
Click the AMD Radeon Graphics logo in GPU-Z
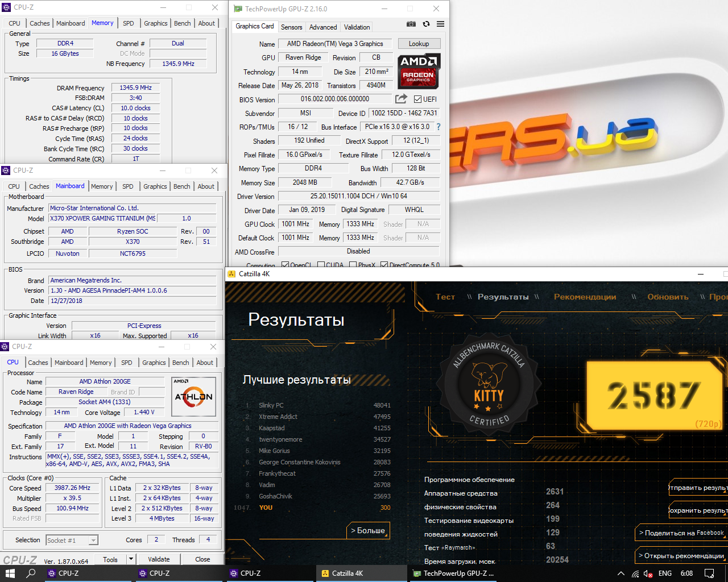point(418,71)
